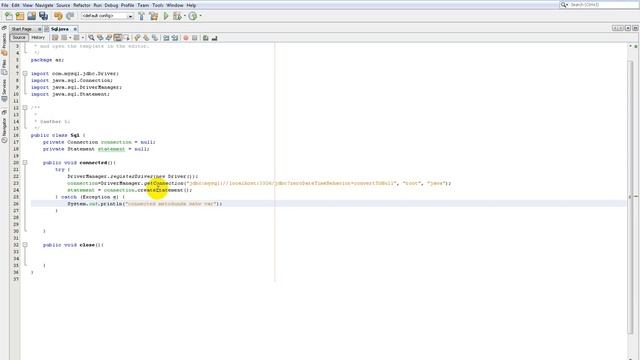This screenshot has height=360, width=640.
Task: Open the Services side panel
Action: (x=4, y=90)
